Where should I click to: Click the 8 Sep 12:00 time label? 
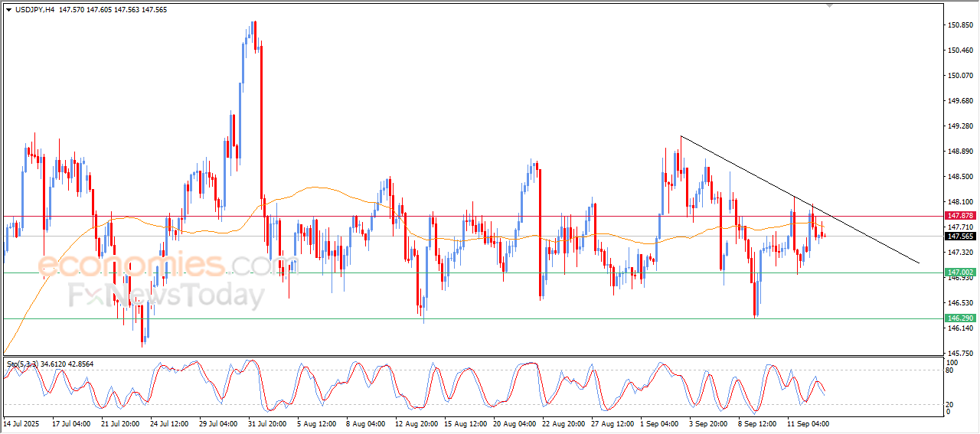point(757,423)
